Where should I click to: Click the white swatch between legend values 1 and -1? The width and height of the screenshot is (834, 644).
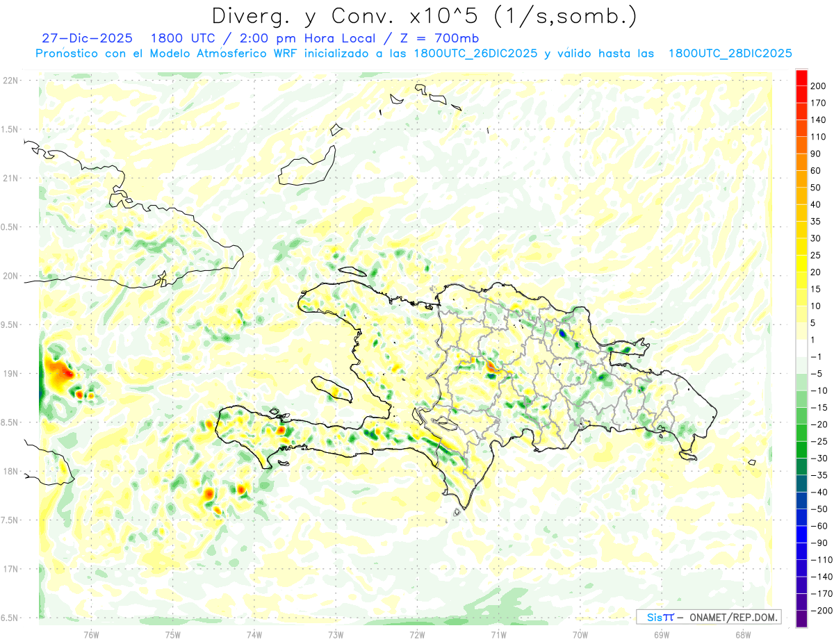(x=801, y=348)
